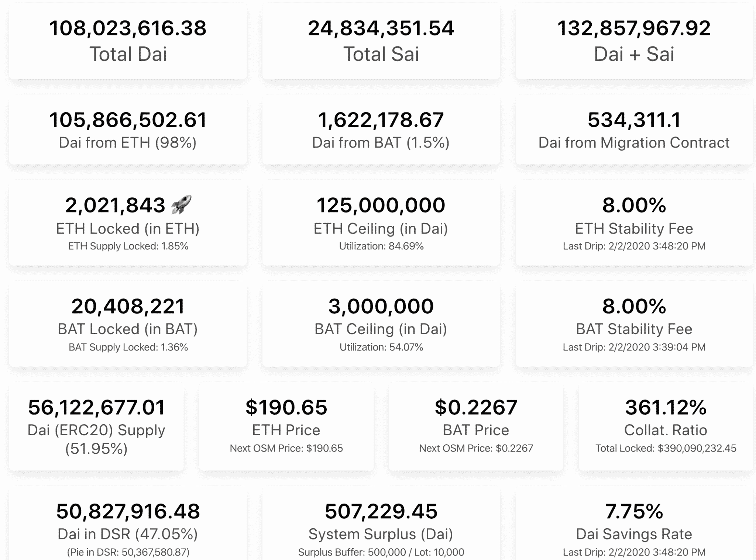The width and height of the screenshot is (756, 560).
Task: Open the Total Dai card
Action: point(128,41)
